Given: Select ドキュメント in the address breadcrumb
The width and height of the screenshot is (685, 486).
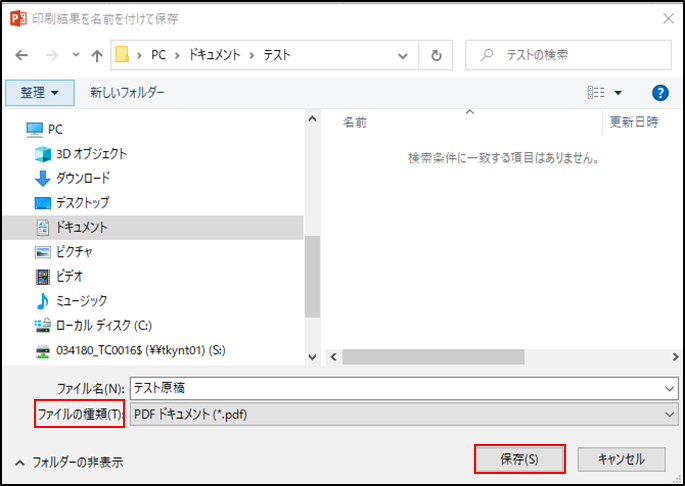Looking at the screenshot, I should [214, 55].
